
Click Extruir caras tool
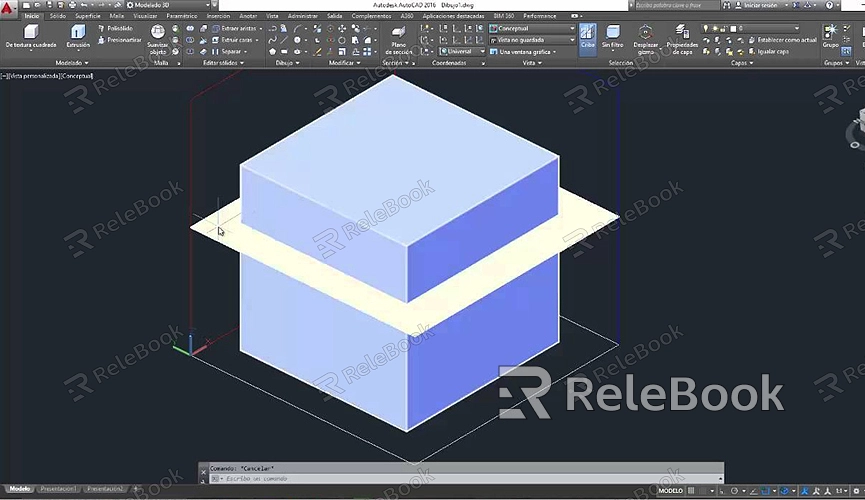pos(235,40)
